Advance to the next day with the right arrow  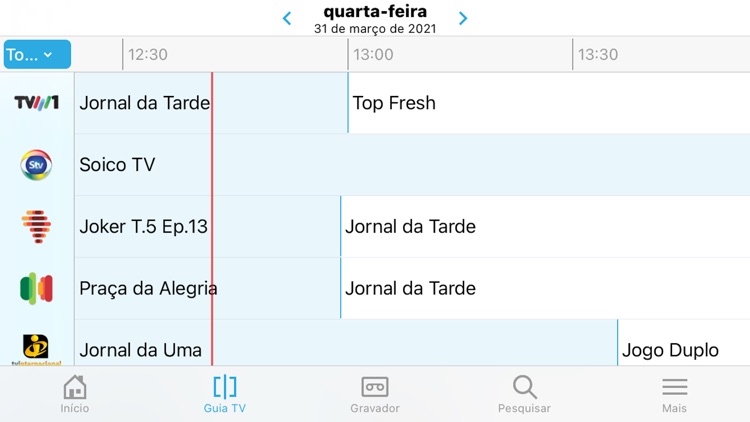[x=463, y=18]
